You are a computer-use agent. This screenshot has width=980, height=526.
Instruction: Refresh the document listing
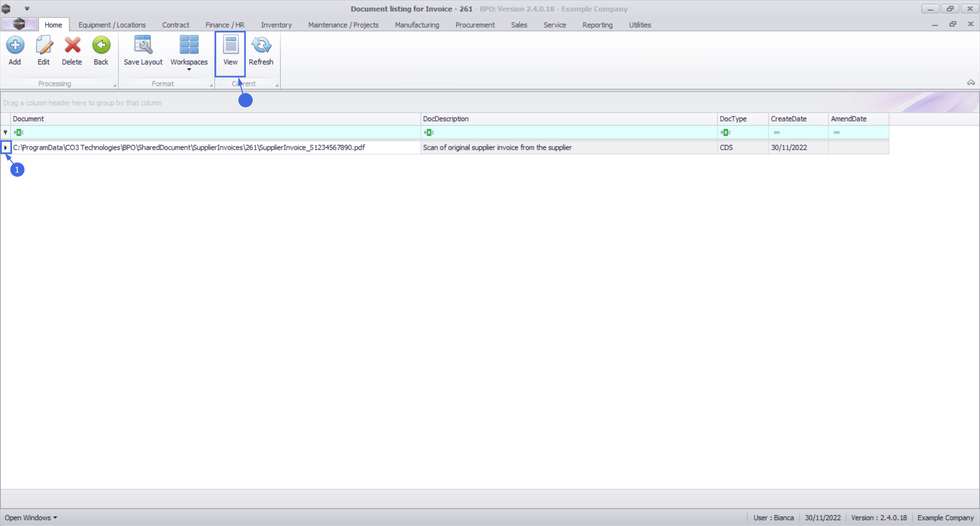click(261, 51)
